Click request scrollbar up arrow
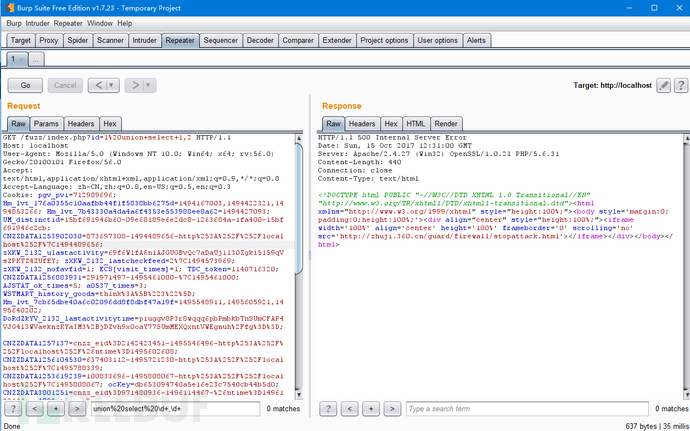 coord(299,138)
